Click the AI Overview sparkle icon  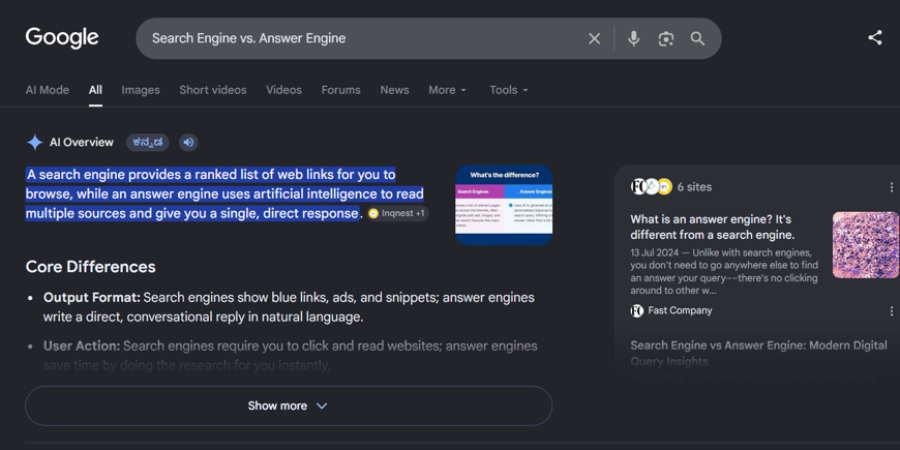pyautogui.click(x=35, y=142)
